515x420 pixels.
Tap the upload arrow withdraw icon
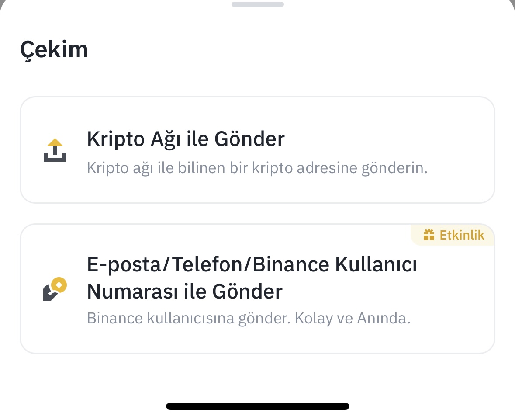tap(55, 150)
